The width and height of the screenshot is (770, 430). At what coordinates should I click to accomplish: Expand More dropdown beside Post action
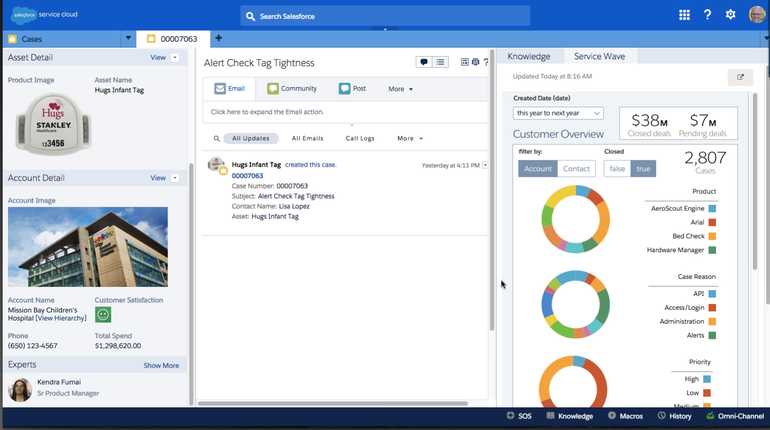[x=400, y=89]
